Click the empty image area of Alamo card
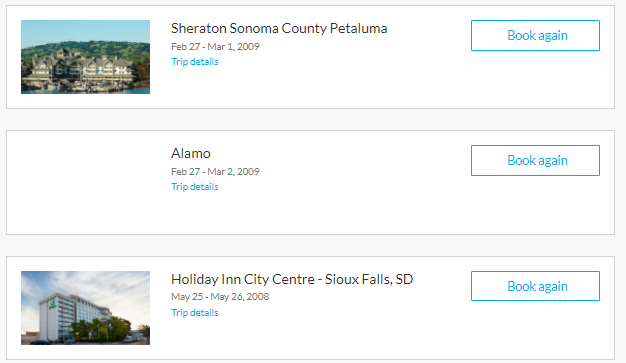This screenshot has width=626, height=363. [x=85, y=182]
